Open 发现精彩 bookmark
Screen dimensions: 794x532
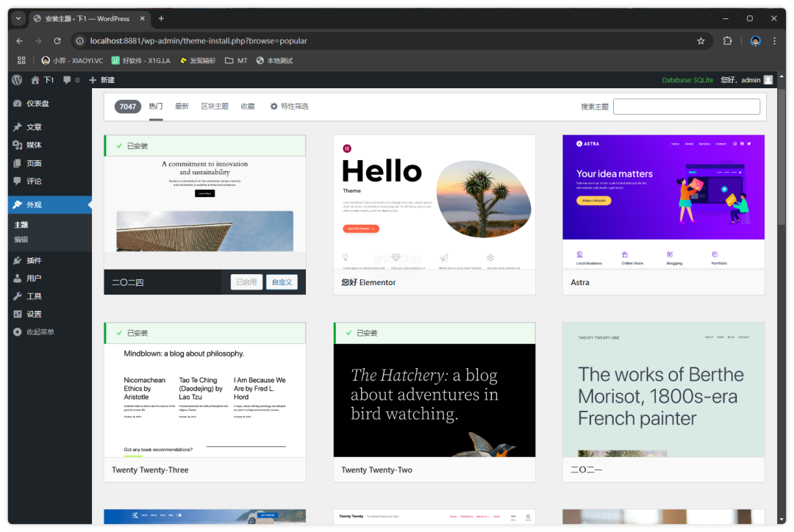point(198,60)
